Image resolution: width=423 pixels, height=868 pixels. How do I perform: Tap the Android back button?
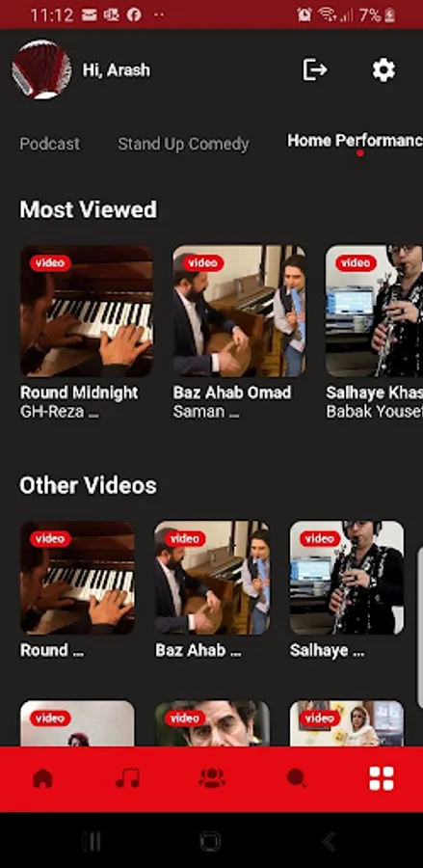329,842
